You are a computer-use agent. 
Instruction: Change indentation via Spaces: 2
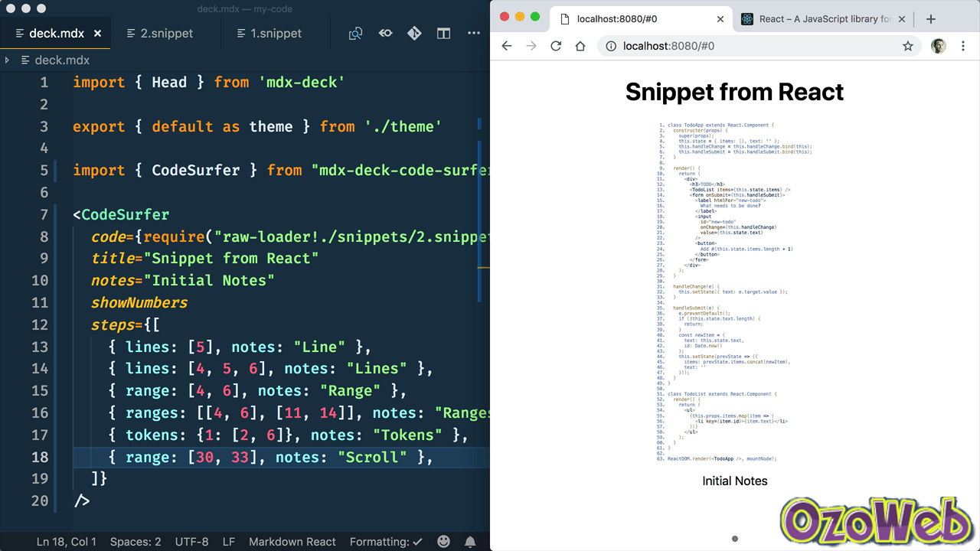[x=136, y=542]
